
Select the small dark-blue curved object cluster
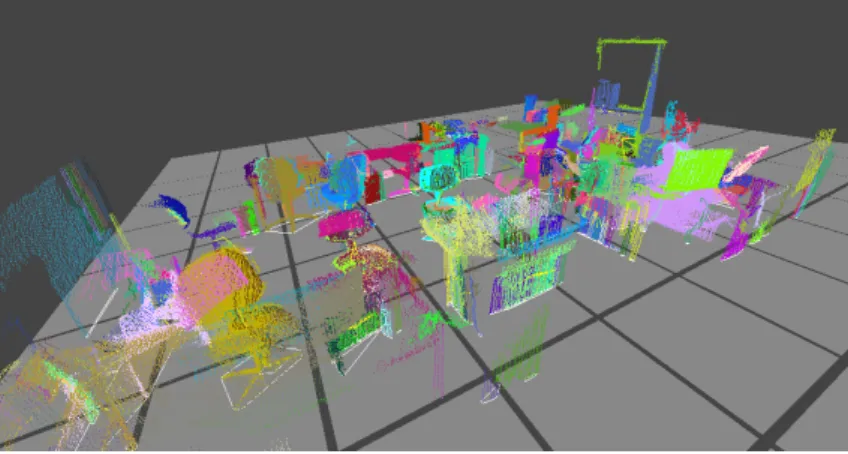[175, 210]
